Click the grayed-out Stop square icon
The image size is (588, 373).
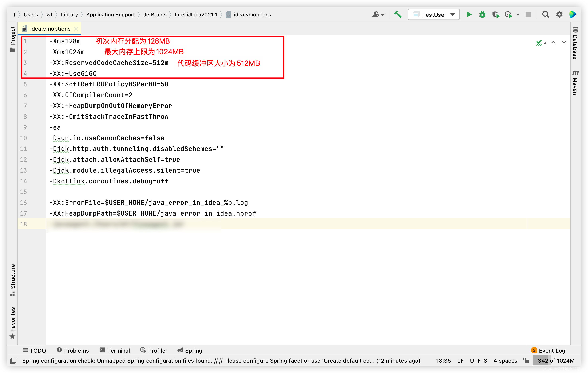(528, 14)
